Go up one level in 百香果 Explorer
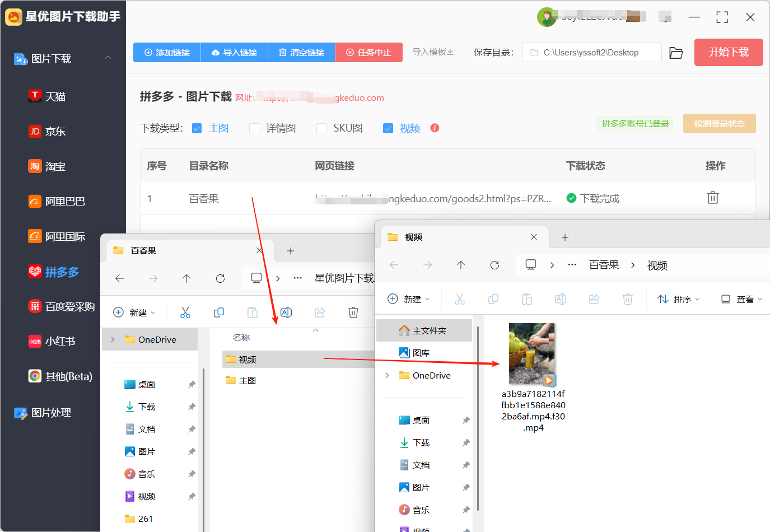 coord(186,278)
